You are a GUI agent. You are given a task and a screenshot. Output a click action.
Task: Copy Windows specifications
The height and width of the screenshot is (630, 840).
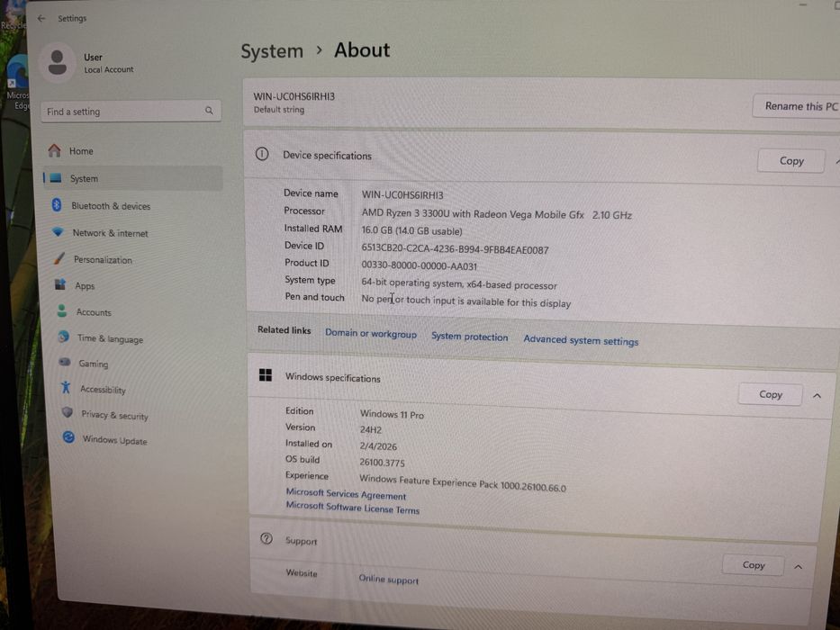(771, 394)
